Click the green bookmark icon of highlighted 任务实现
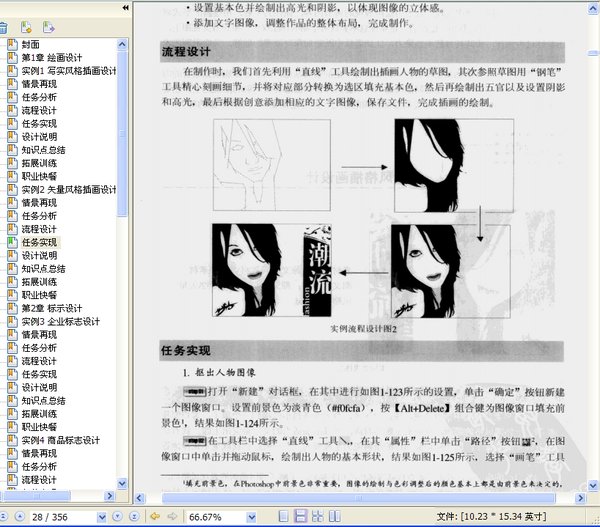600x527 pixels. [x=13, y=242]
